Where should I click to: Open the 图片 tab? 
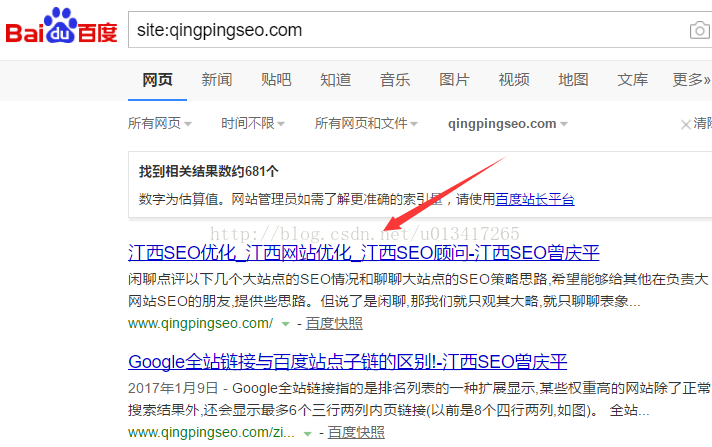coord(454,80)
